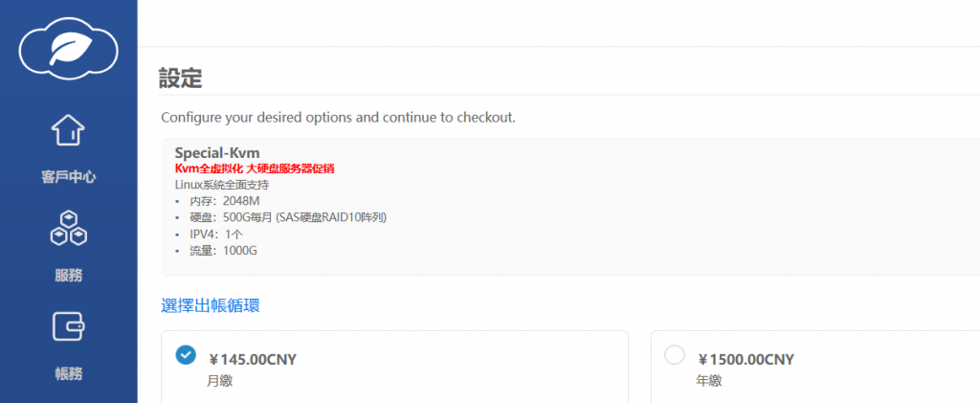This screenshot has height=403, width=980.
Task: Select the 客戶中心 sidebar label
Action: (68, 177)
